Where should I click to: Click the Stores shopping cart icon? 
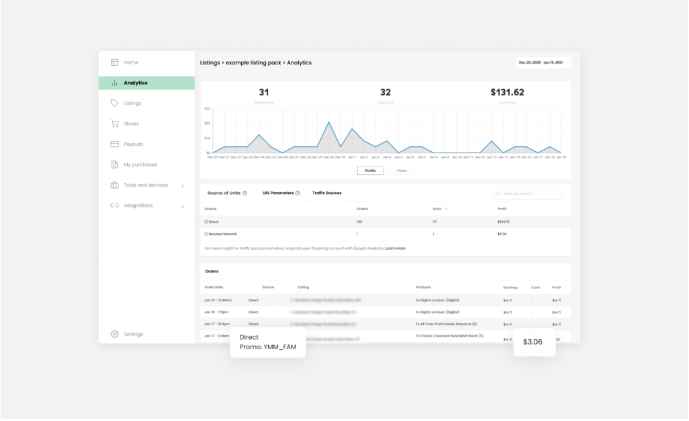tap(114, 123)
